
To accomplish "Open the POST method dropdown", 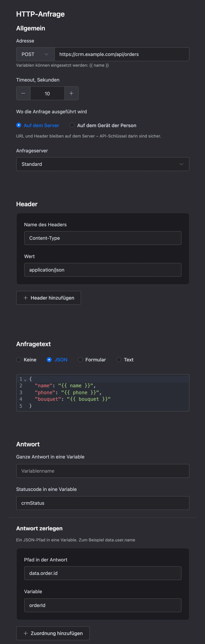I will 35,54.
